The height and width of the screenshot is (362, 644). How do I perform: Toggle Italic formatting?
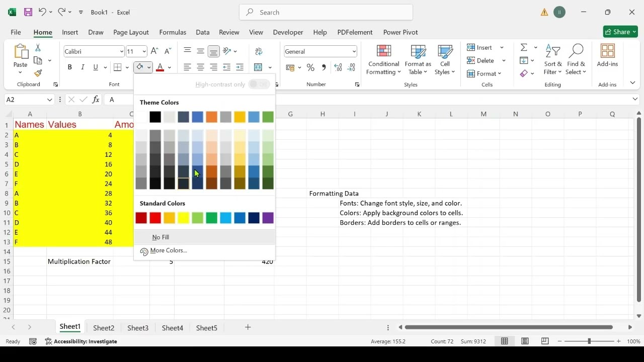83,67
